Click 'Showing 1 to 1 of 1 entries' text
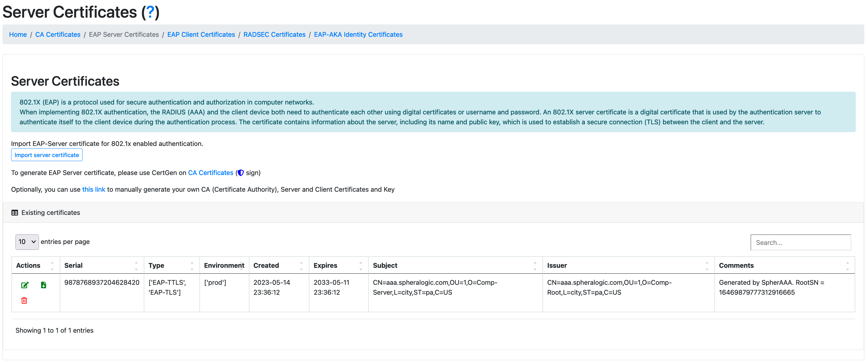Screen dimensions: 868x363 55,331
